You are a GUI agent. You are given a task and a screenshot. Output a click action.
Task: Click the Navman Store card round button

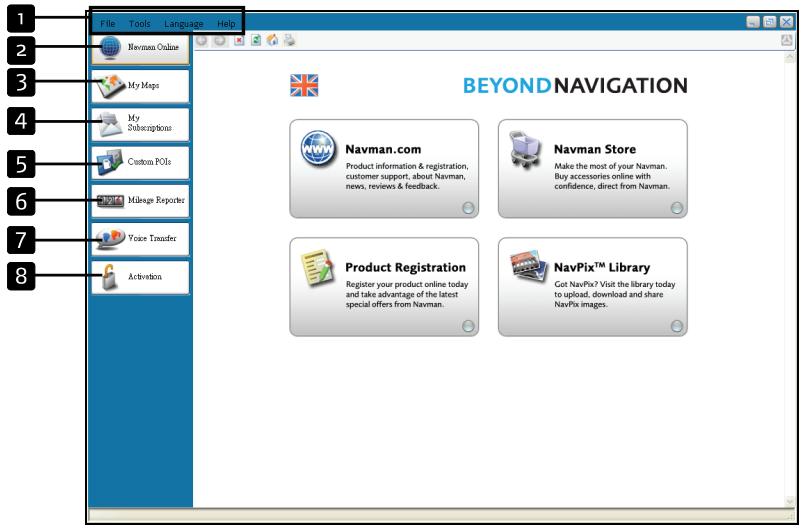(676, 208)
